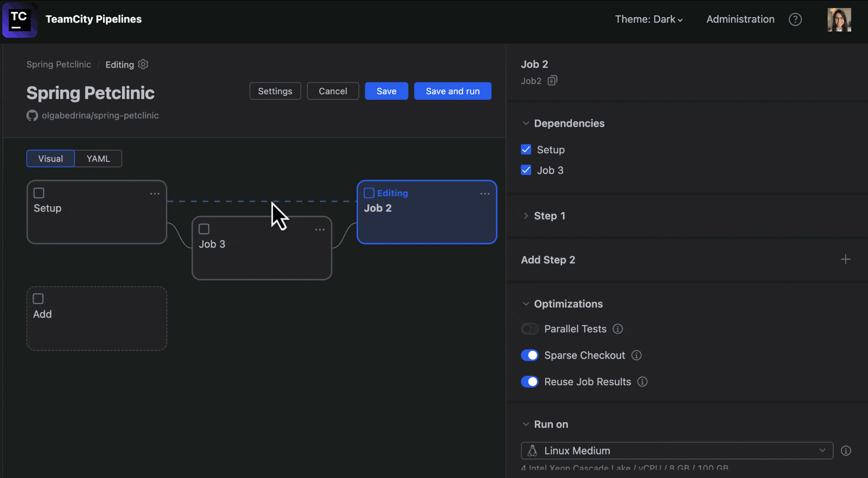Image resolution: width=868 pixels, height=478 pixels.
Task: Check the Job 2 card checkbox
Action: pos(369,193)
